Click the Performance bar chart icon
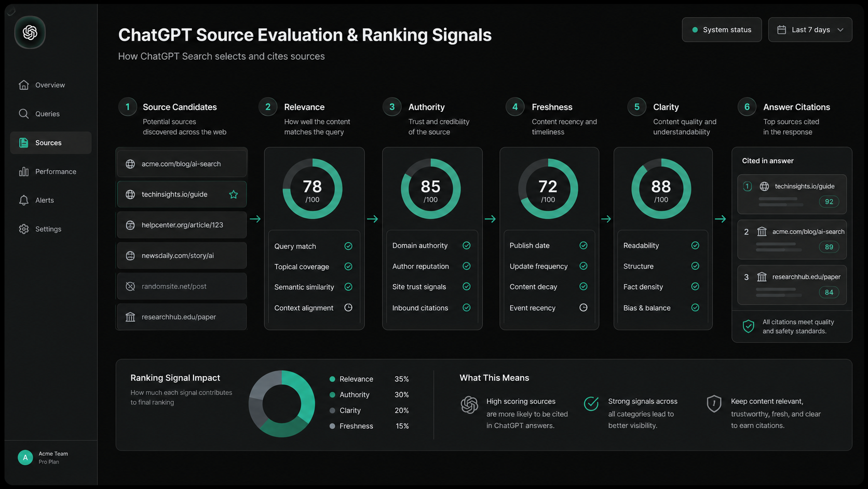868x489 pixels. pyautogui.click(x=24, y=171)
